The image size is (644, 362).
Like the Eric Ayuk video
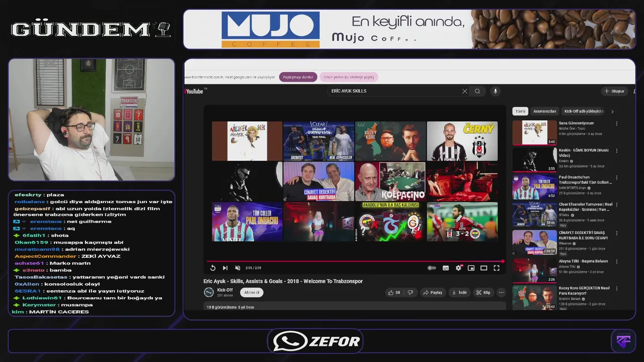(x=393, y=292)
